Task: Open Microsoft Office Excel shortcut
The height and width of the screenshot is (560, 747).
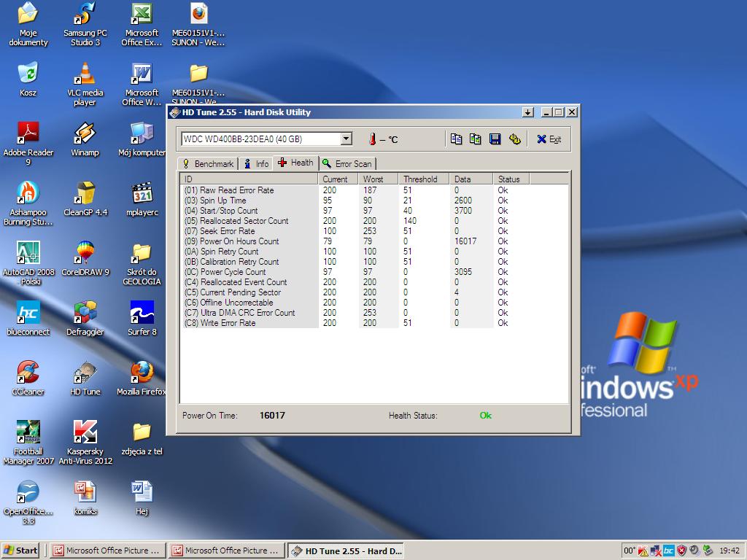Action: click(x=142, y=24)
